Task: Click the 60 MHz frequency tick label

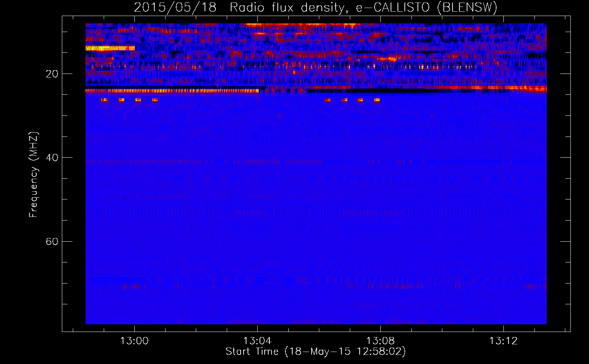Action: [x=52, y=241]
